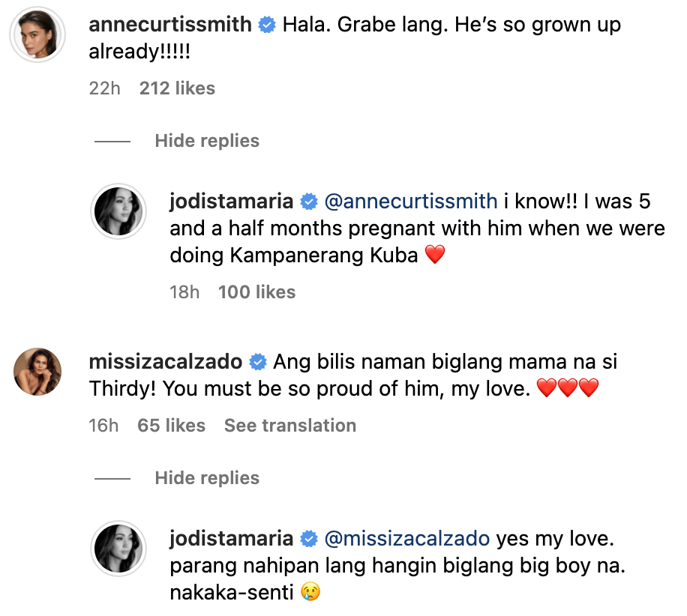Click the 22h timestamp on annecurtissmith's comment
The height and width of the screenshot is (616, 687).
click(x=104, y=88)
